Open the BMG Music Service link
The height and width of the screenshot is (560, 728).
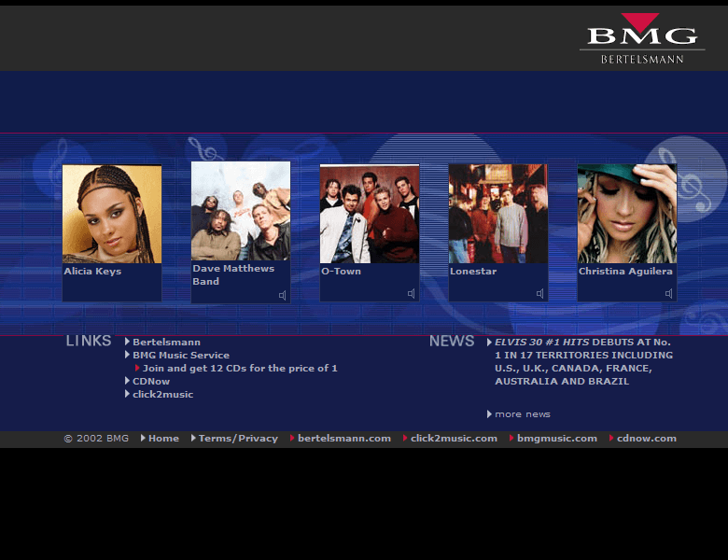(x=181, y=356)
